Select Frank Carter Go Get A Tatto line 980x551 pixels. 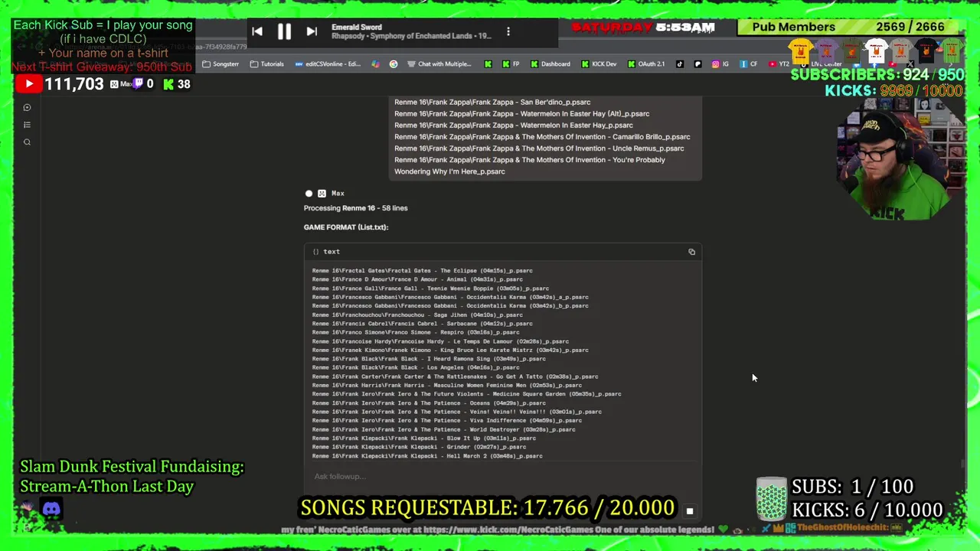456,377
